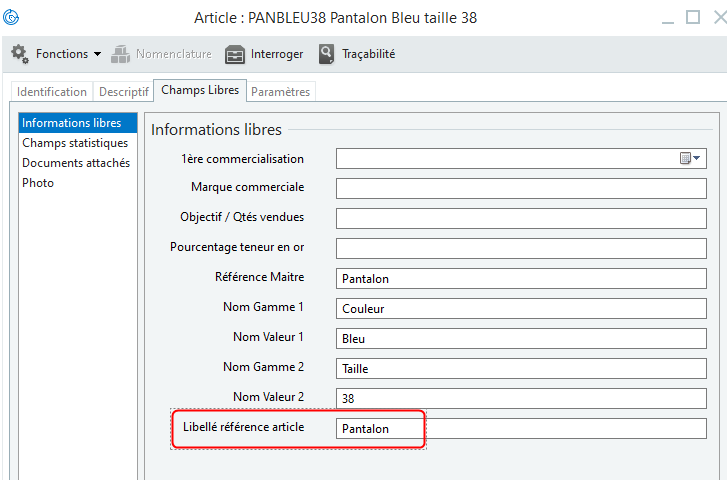
Task: Click the application logo in title bar
Action: [12, 18]
